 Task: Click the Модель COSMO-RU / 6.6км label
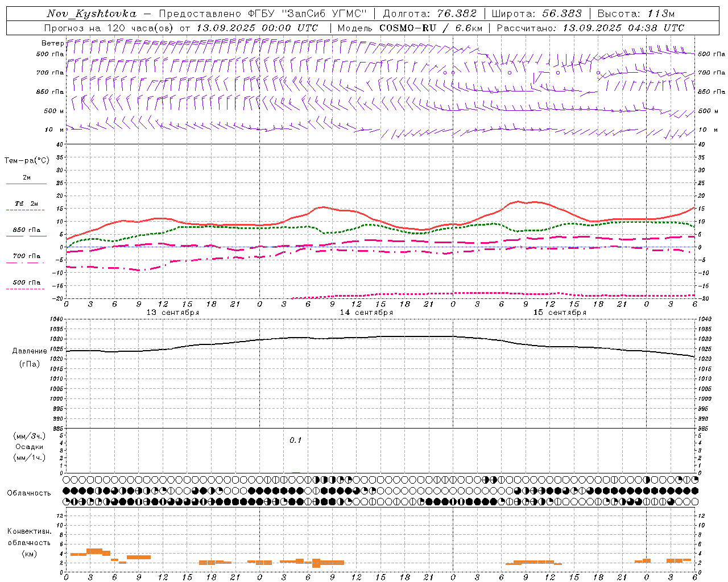[x=410, y=28]
